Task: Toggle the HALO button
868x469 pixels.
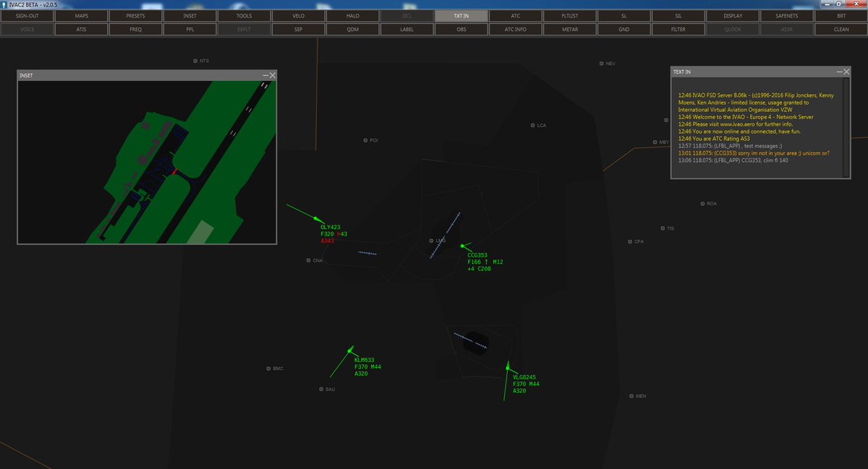Action: pos(352,15)
